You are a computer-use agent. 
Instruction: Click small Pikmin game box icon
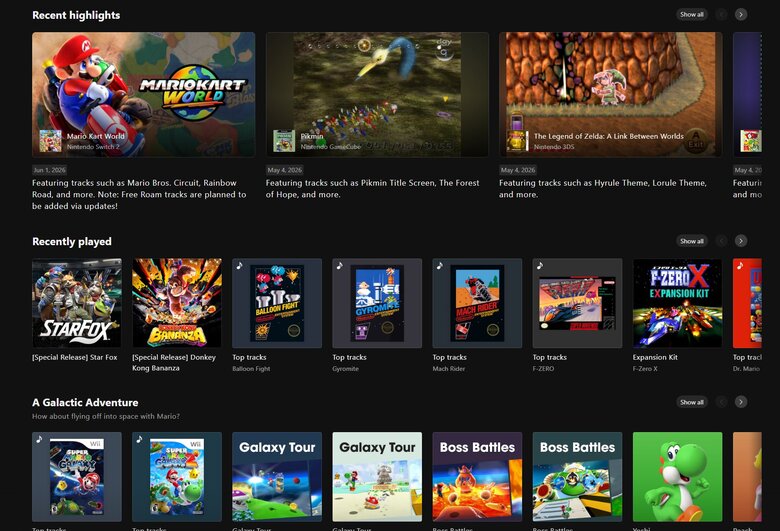coord(284,141)
